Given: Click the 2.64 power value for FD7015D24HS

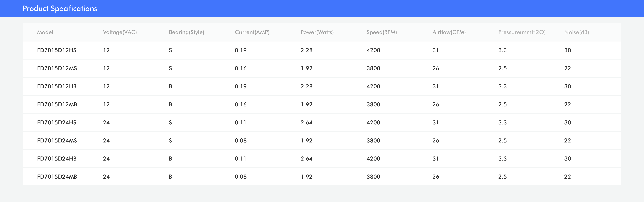Looking at the screenshot, I should tap(306, 122).
